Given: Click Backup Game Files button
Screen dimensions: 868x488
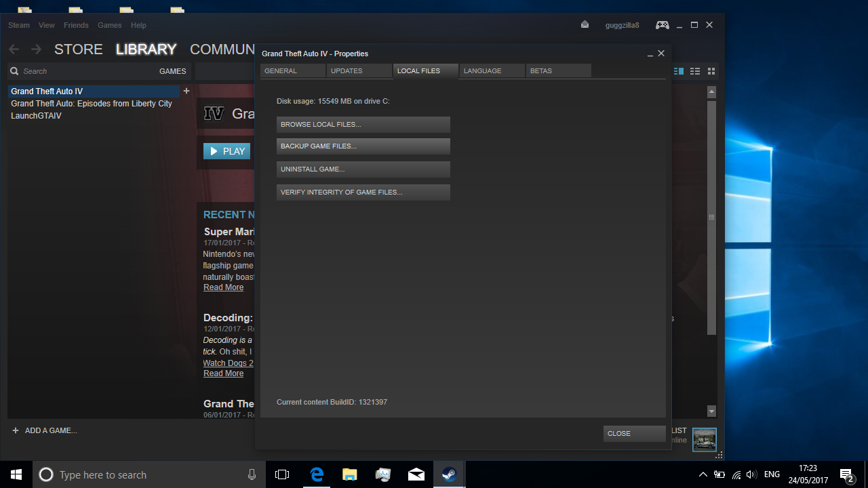Looking at the screenshot, I should 363,146.
